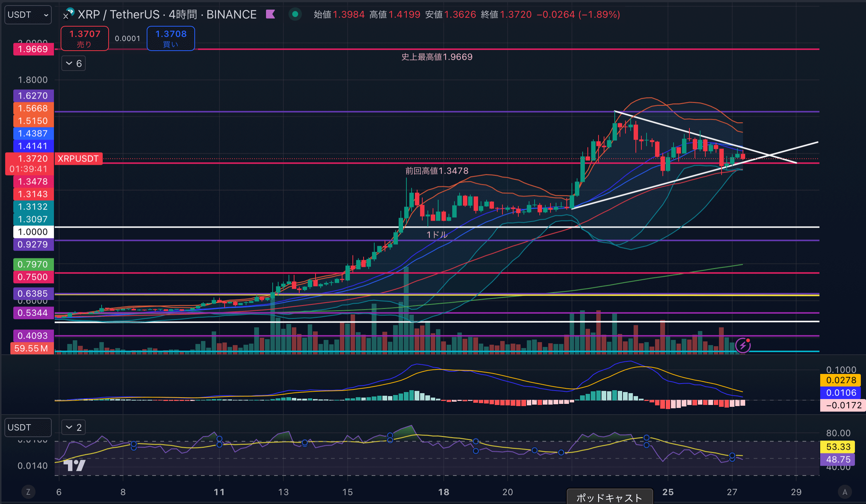Click the 1.6270 purple price label
The width and height of the screenshot is (866, 504).
33,96
